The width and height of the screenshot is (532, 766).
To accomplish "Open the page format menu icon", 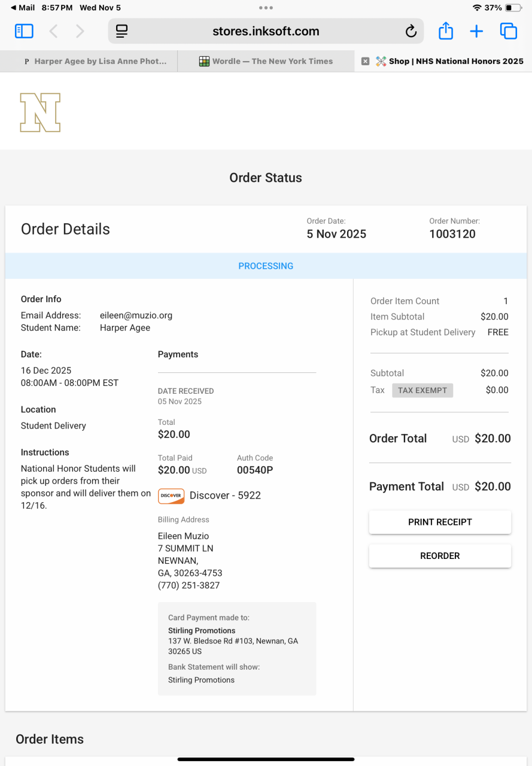I will click(x=122, y=31).
